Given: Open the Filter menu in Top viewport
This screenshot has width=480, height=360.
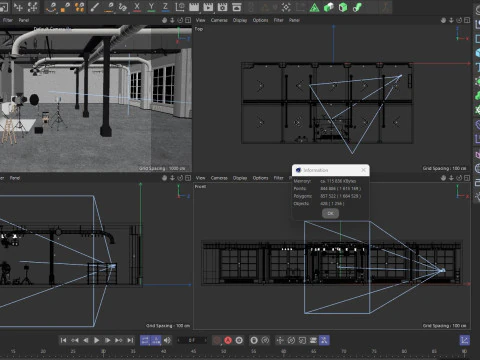Looking at the screenshot, I should 279,20.
